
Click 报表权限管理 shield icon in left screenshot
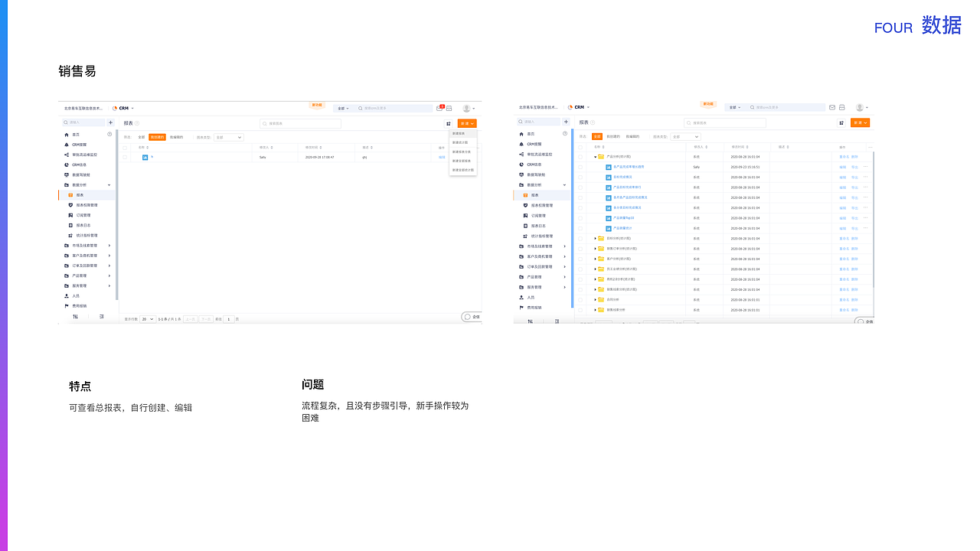point(70,205)
